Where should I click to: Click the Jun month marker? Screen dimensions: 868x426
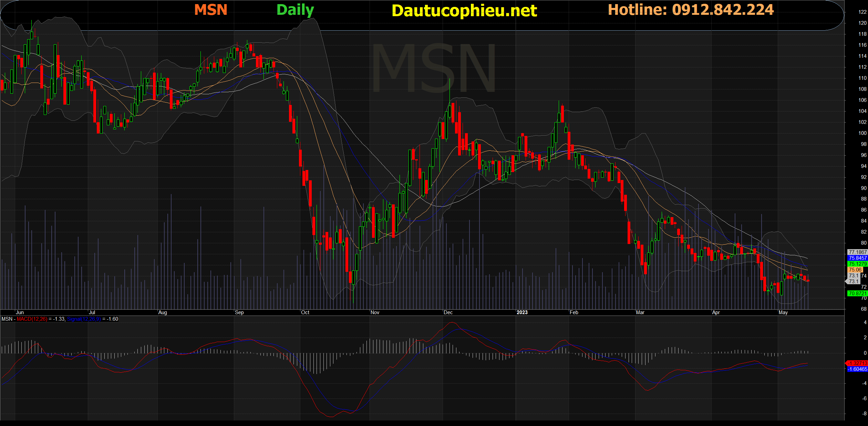coord(20,312)
